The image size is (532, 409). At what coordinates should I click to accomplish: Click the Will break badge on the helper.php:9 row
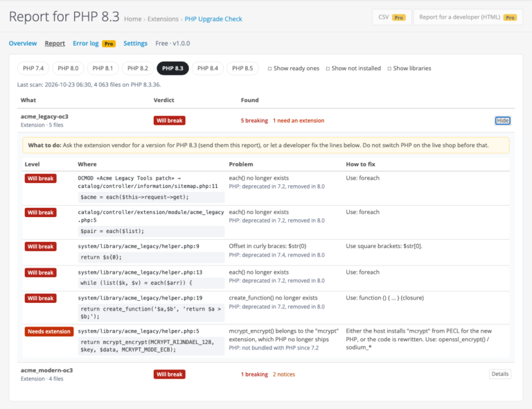coord(40,246)
